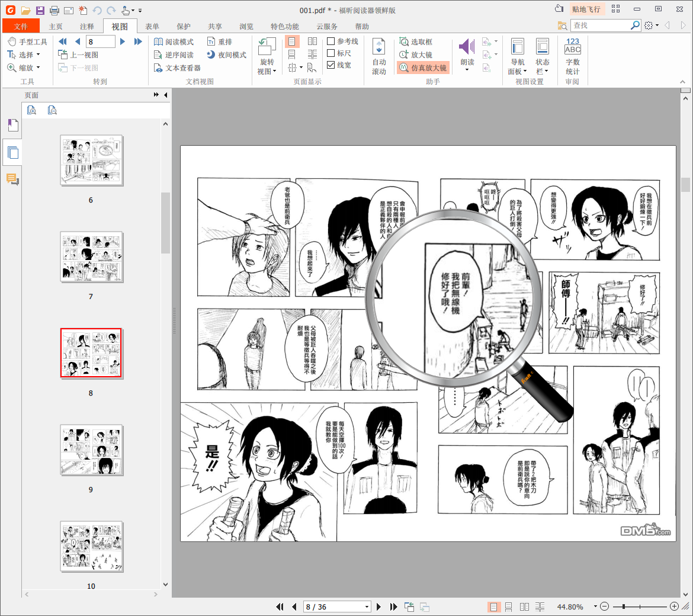
Task: Go to the previous page in ribbon
Action: tap(78, 41)
